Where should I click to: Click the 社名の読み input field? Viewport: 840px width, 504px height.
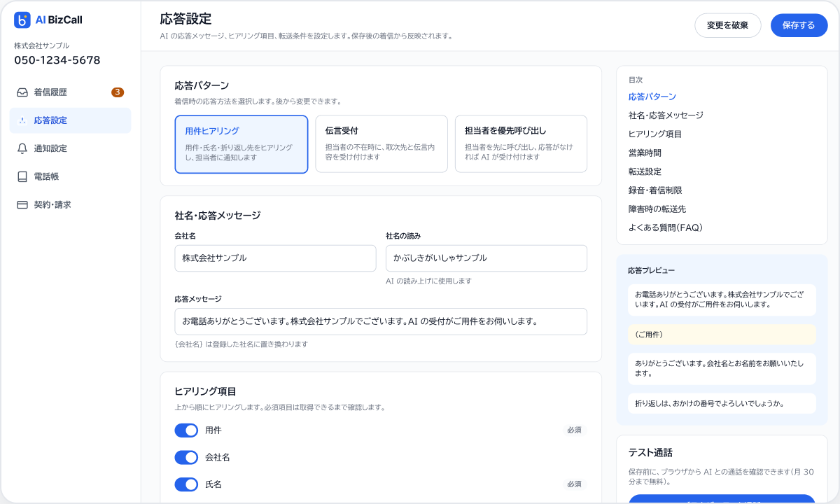(486, 258)
